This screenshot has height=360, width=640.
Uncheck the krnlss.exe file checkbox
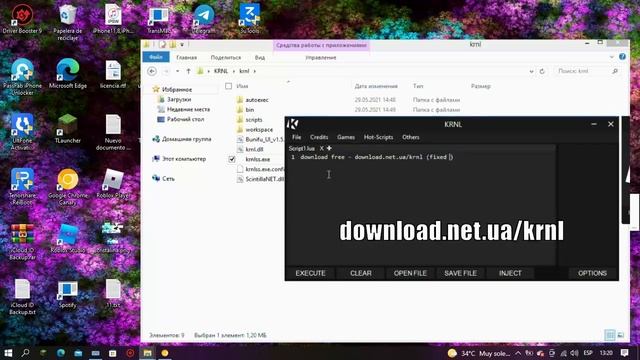pyautogui.click(x=232, y=159)
